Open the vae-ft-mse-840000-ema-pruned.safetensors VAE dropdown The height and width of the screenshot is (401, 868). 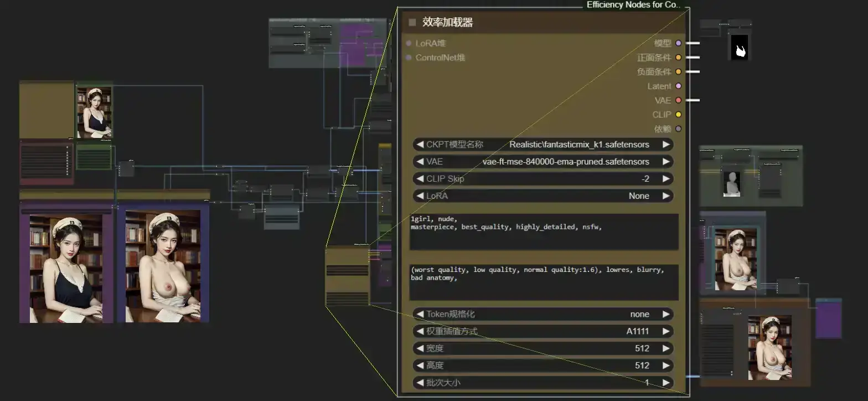coord(543,162)
